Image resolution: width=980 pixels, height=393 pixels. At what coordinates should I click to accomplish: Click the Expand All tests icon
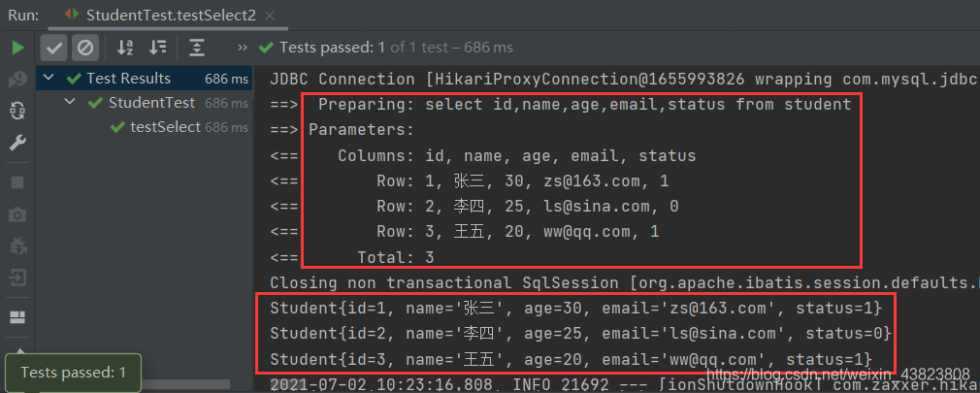197,48
